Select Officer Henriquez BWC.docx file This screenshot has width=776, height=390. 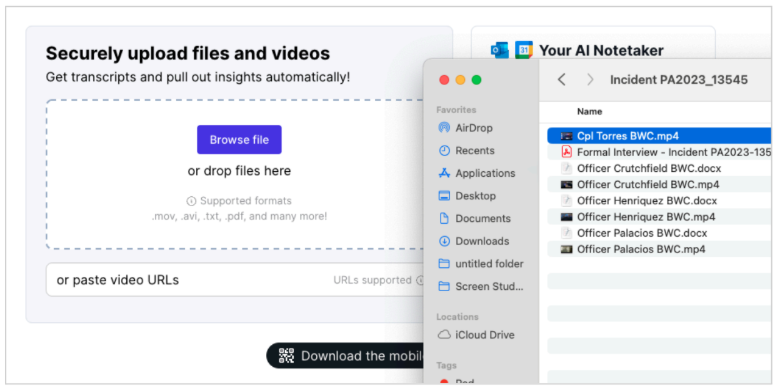(x=659, y=200)
